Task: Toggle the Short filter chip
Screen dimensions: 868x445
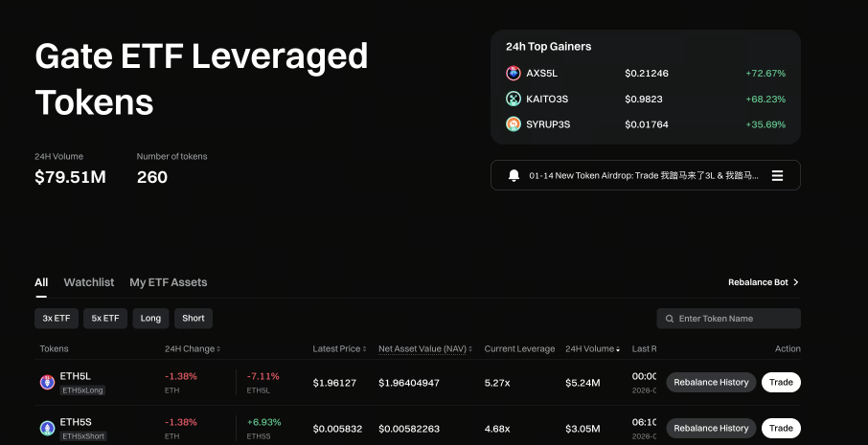Action: click(x=194, y=319)
